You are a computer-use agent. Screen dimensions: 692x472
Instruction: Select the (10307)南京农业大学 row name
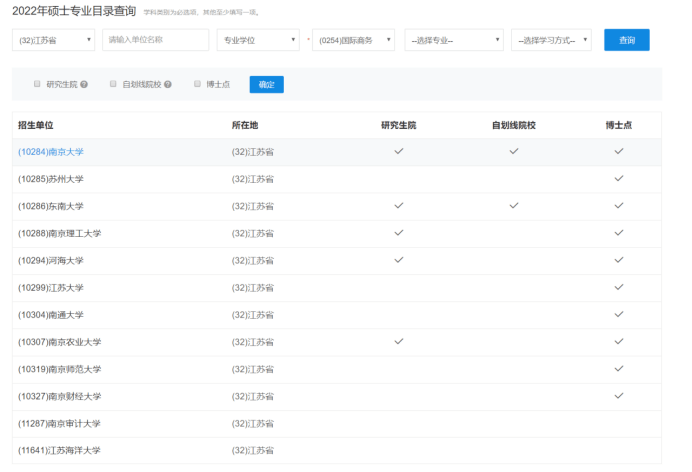coord(60,342)
